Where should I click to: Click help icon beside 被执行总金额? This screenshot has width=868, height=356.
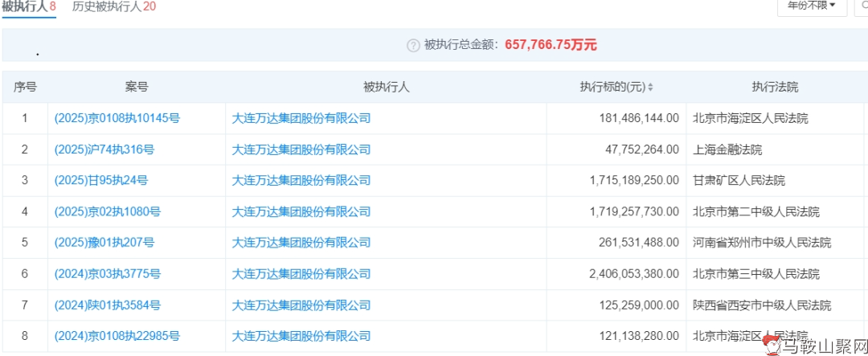coord(413,46)
